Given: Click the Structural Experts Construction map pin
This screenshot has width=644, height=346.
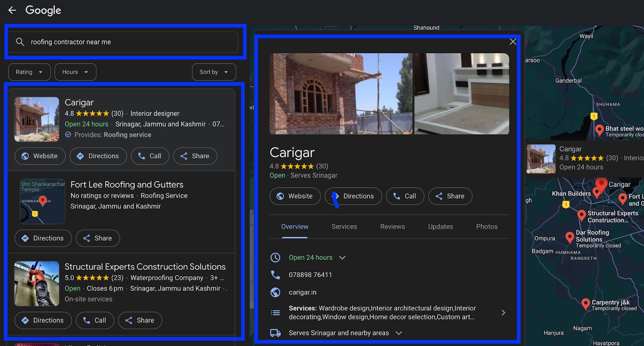Looking at the screenshot, I should click(x=581, y=216).
